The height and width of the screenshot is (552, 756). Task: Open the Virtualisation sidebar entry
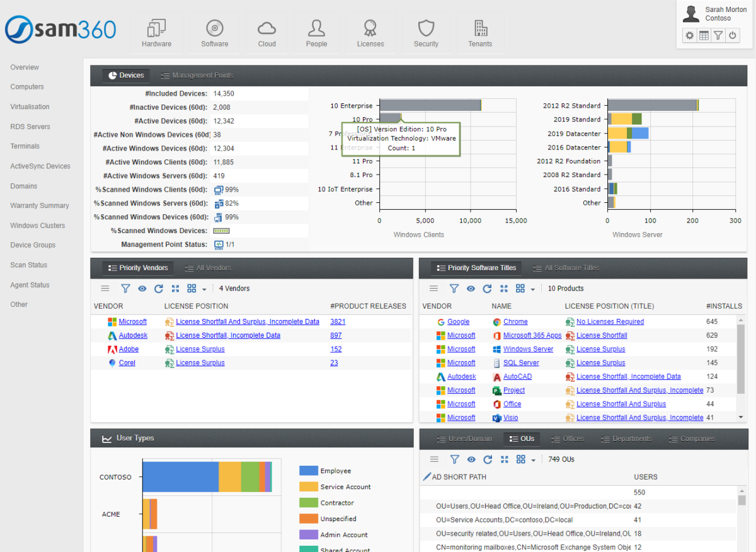coord(30,106)
